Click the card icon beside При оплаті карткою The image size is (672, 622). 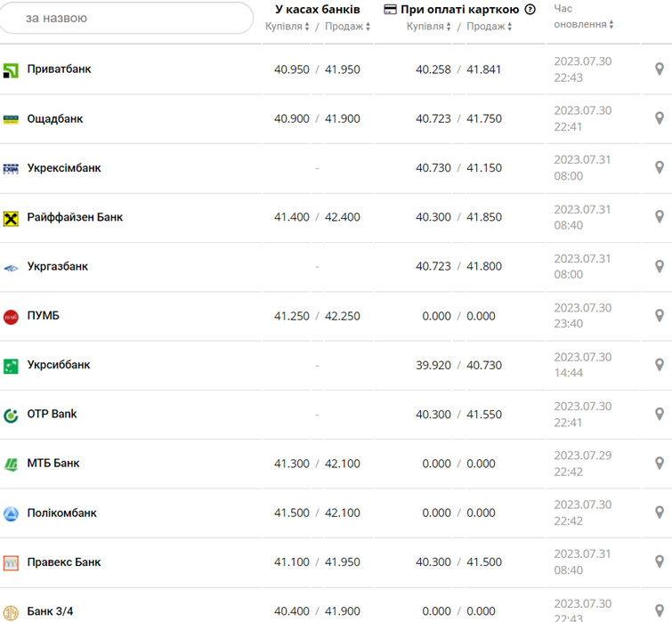click(390, 10)
